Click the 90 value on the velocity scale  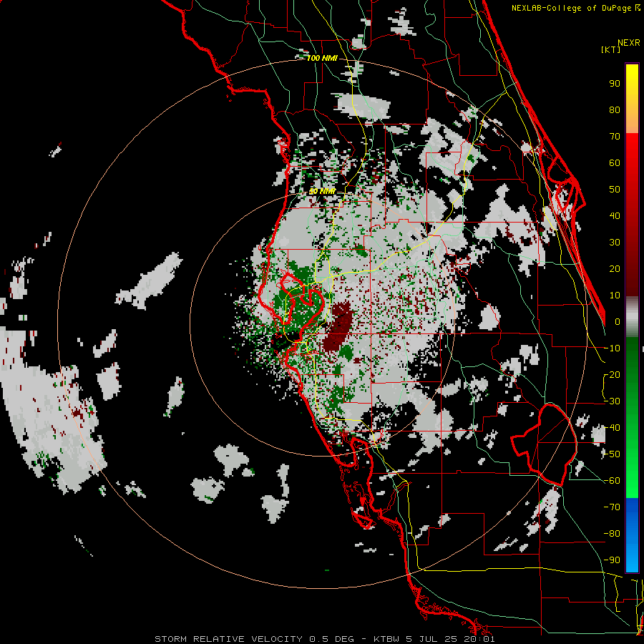click(615, 84)
